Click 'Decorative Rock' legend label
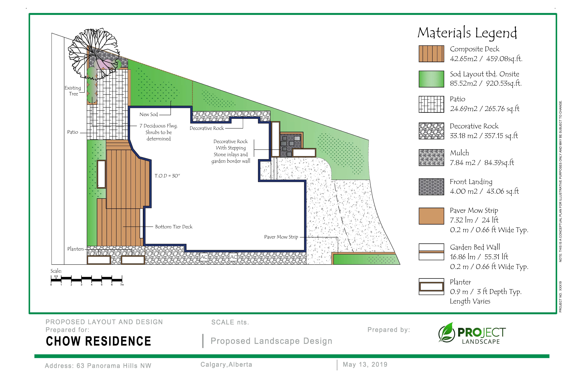588x381 pixels. 474,126
